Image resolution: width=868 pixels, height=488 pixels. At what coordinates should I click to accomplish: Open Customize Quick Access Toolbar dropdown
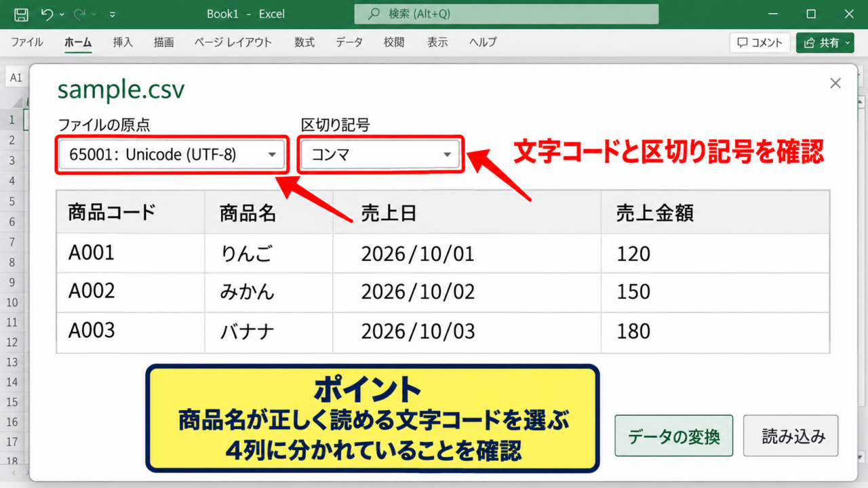(112, 14)
